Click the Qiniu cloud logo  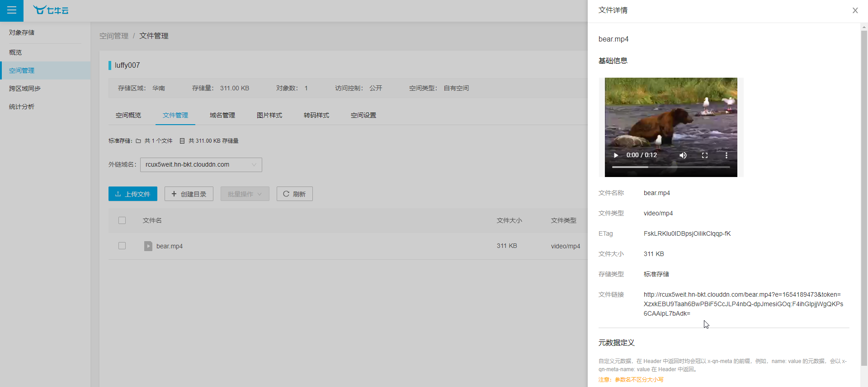tap(51, 10)
